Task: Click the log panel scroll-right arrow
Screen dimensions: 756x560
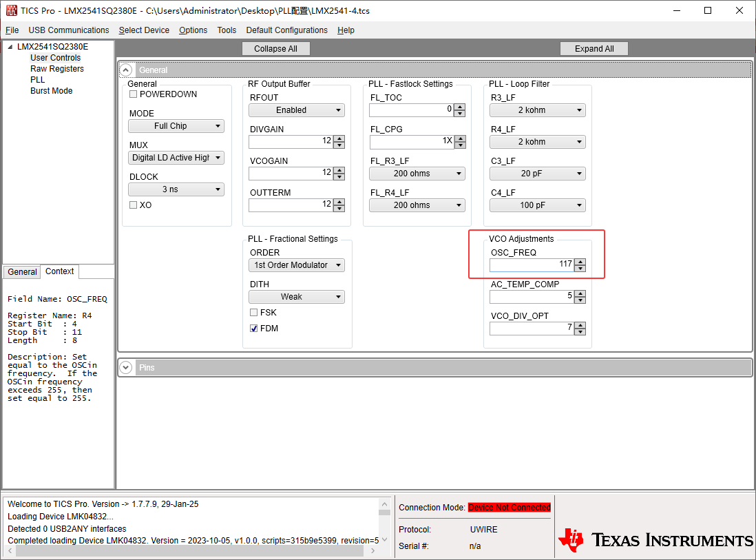Action: (372, 550)
